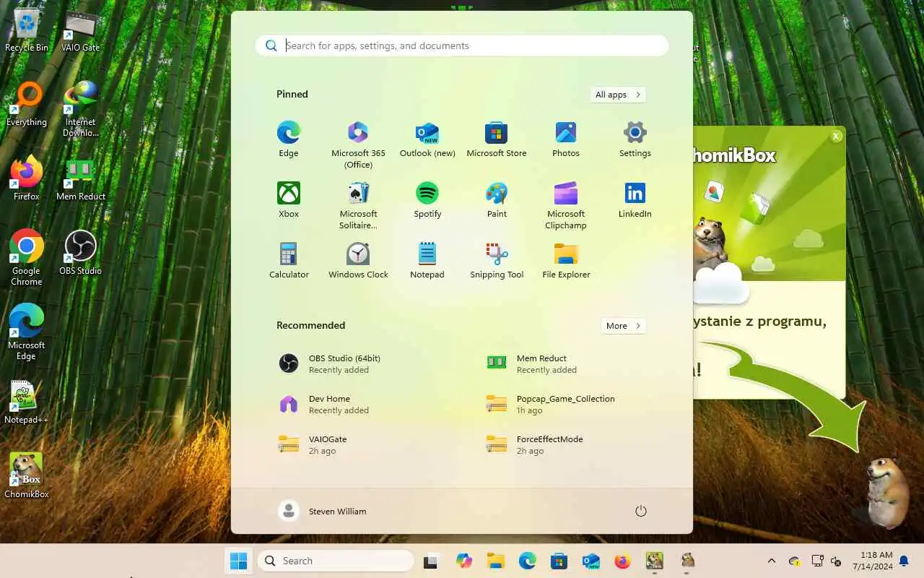
Task: Launch Photos from pinned apps
Action: click(566, 139)
